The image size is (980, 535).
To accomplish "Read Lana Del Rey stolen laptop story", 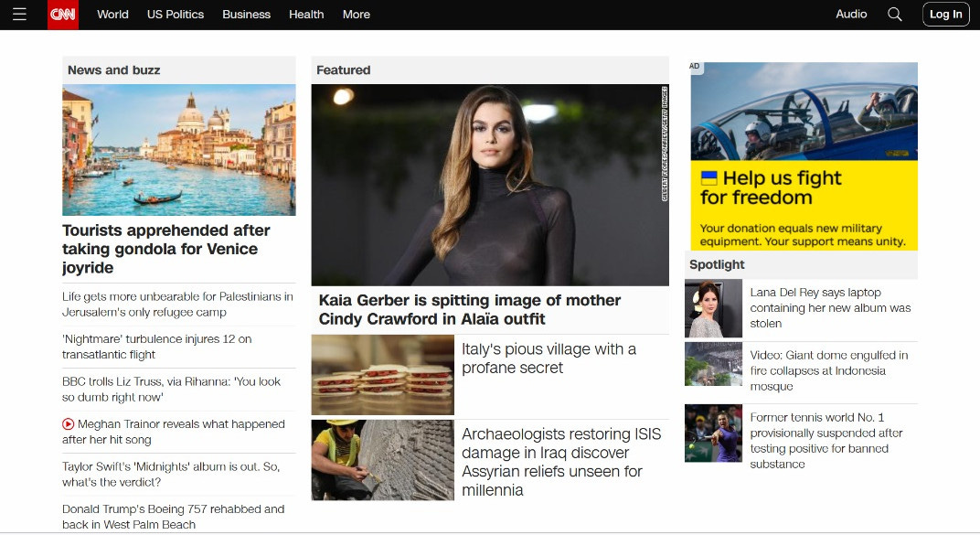I will point(830,308).
